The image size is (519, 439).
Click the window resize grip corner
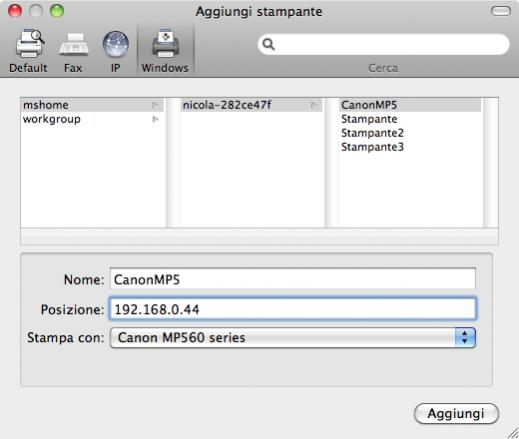tap(513, 433)
